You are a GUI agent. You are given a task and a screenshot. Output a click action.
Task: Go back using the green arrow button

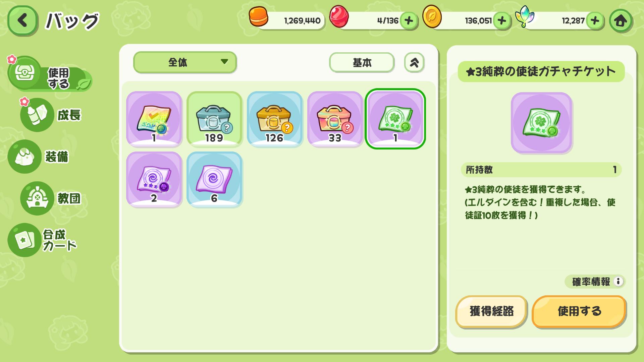point(22,20)
